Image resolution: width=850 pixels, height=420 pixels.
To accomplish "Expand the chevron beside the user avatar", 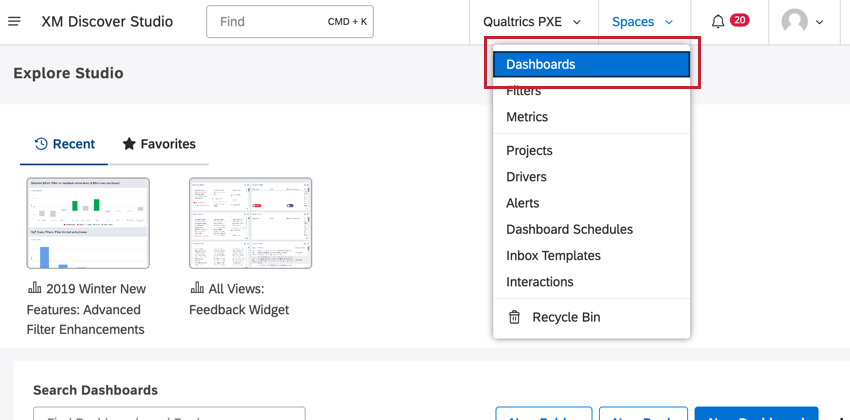I will pos(820,21).
